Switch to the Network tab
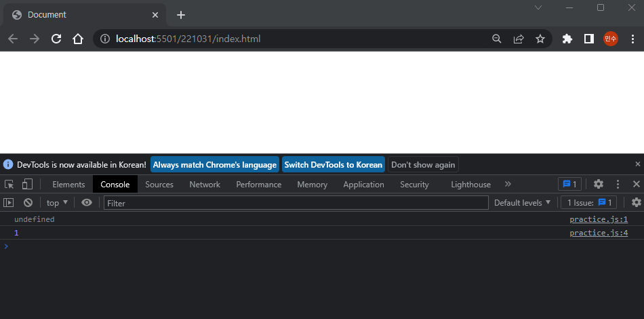 (205, 185)
